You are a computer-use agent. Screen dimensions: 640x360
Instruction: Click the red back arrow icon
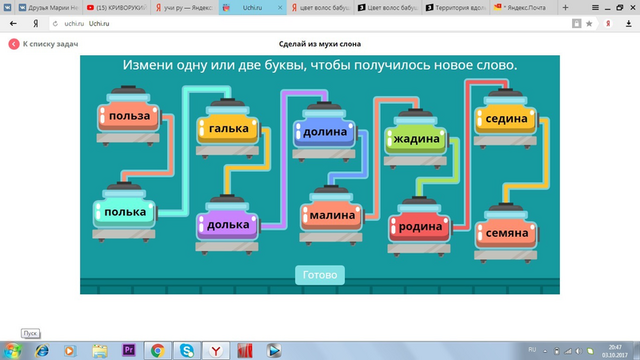pos(14,44)
